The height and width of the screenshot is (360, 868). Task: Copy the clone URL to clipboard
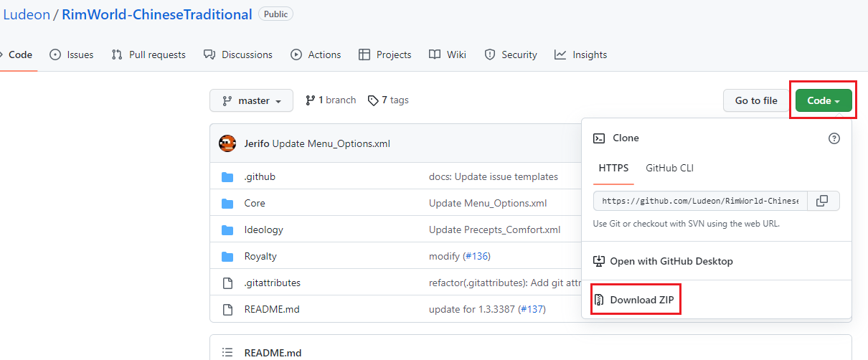pyautogui.click(x=823, y=201)
